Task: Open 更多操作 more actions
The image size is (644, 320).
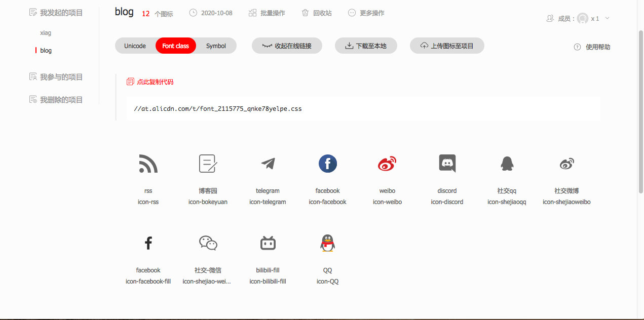Action: pyautogui.click(x=372, y=13)
